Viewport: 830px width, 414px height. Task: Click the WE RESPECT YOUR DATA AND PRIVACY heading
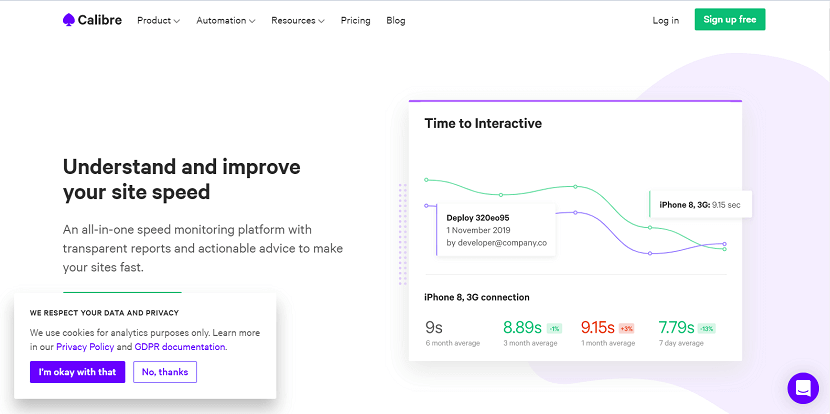click(x=104, y=312)
